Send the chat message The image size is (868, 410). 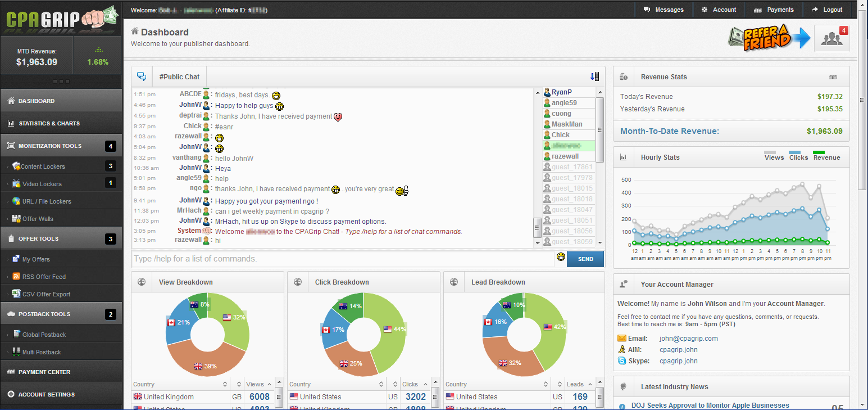[585, 259]
